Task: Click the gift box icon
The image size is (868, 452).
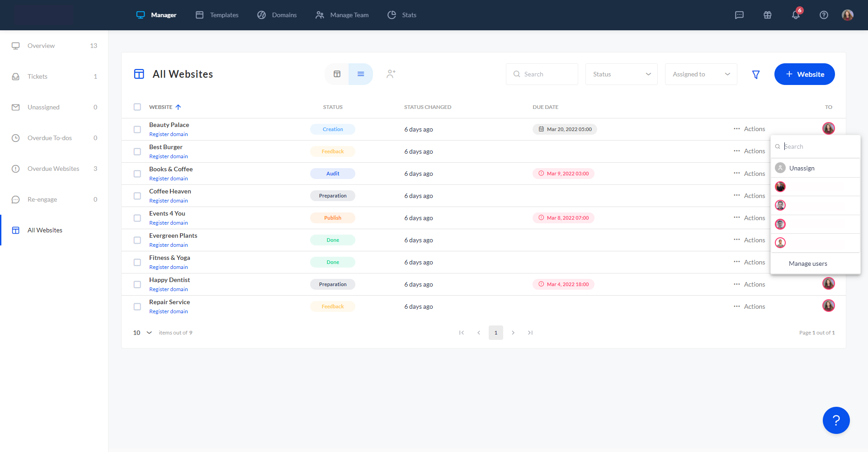Action: click(767, 15)
